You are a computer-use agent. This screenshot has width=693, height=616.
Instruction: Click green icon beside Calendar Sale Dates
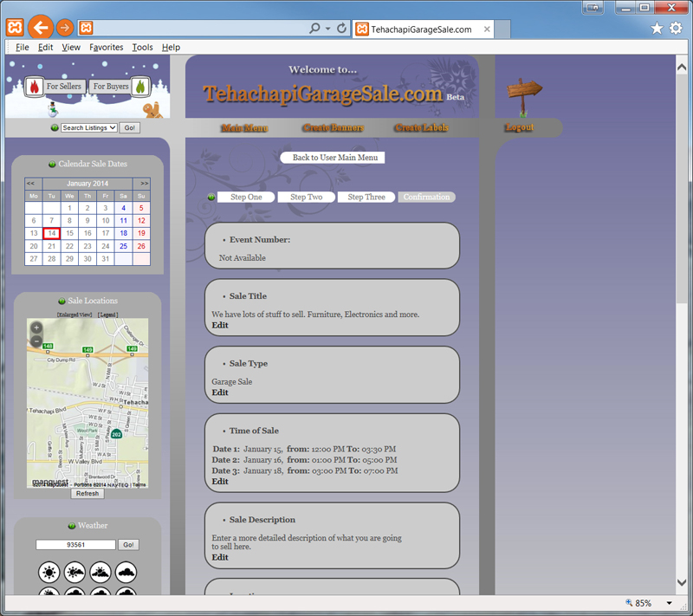pos(52,164)
